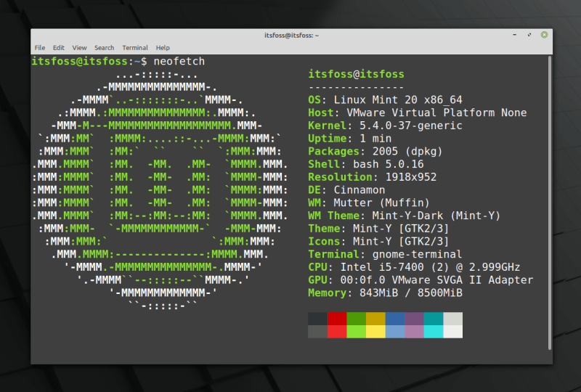
Task: Click the dark green color block
Action: (x=356, y=319)
